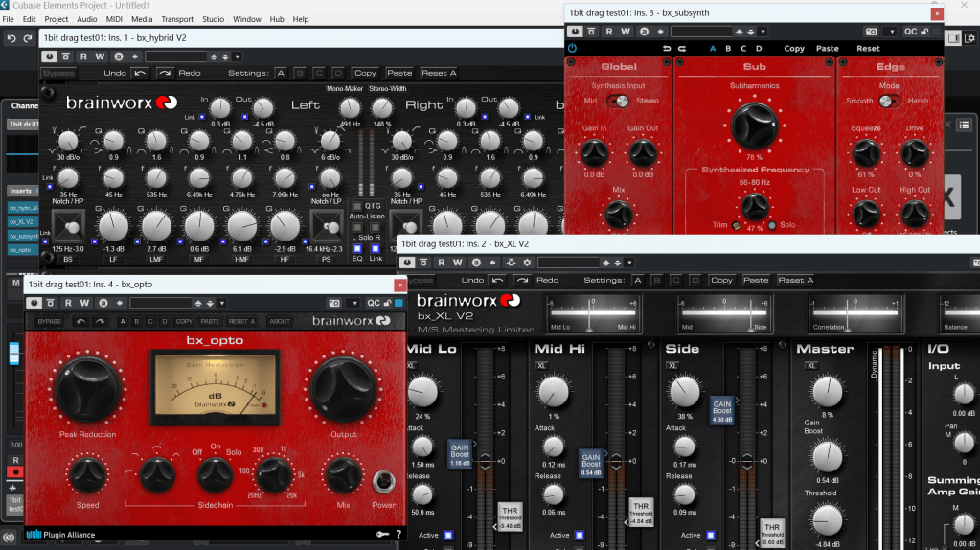This screenshot has width=980, height=550.
Task: Click the question mark help icon in bx_opto
Action: [x=399, y=534]
